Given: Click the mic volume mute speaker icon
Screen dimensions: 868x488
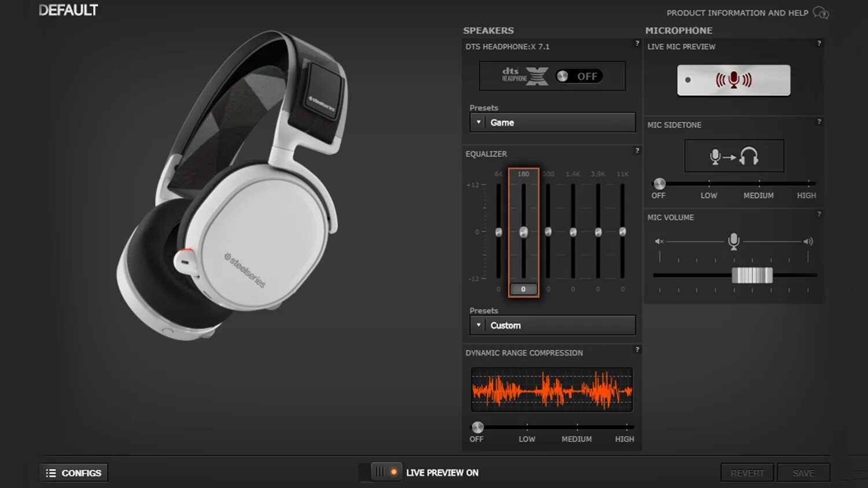Looking at the screenshot, I should (659, 241).
